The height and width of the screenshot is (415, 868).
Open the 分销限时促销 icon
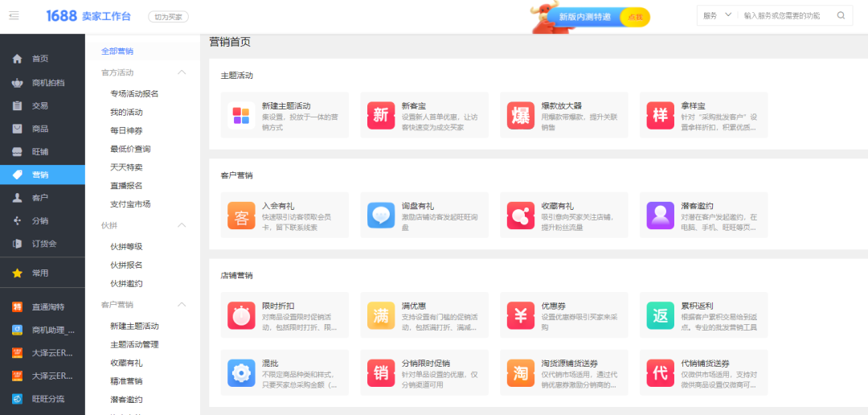tap(381, 373)
